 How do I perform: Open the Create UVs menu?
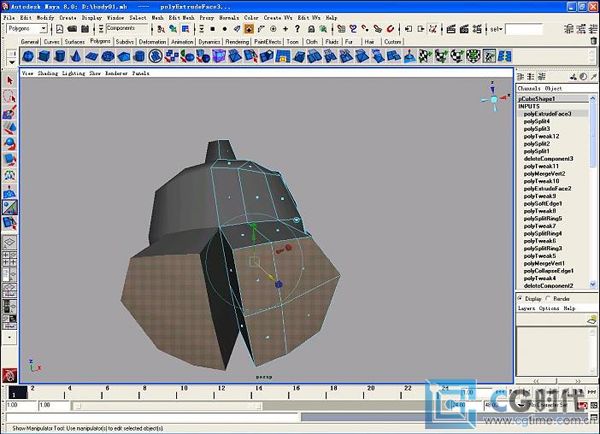[x=278, y=18]
